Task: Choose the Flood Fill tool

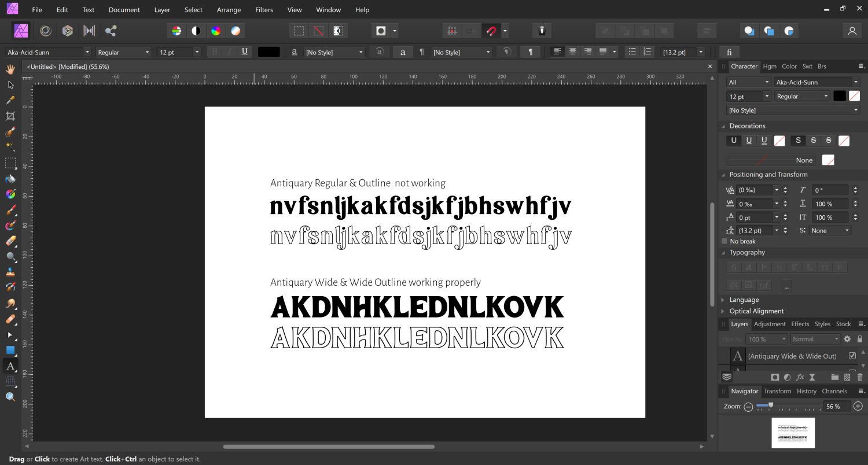Action: (x=10, y=179)
